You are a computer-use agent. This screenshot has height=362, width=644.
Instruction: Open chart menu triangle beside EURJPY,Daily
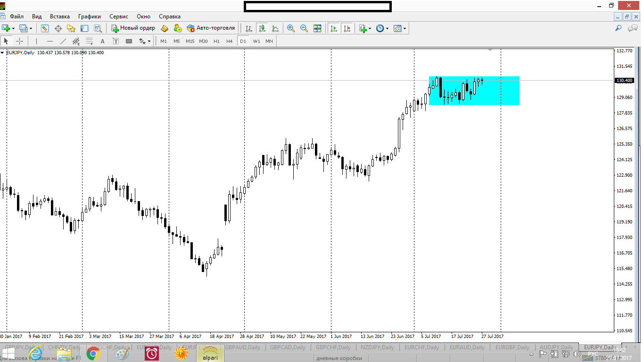tap(2, 53)
